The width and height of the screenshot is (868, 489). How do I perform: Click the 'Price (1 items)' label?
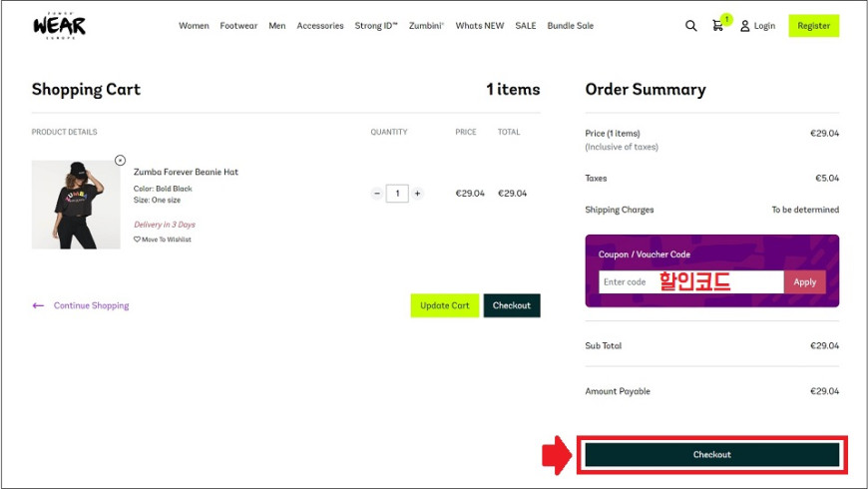[x=613, y=134]
